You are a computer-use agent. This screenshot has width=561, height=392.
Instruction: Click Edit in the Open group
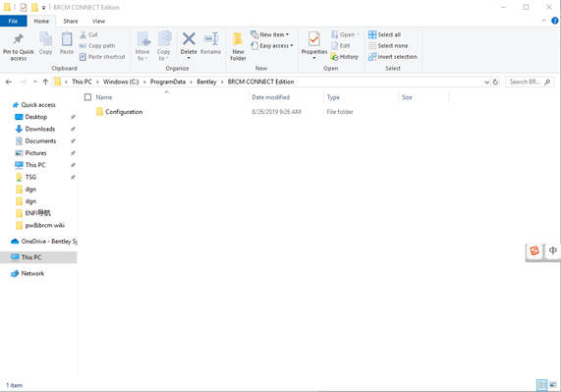tap(341, 46)
